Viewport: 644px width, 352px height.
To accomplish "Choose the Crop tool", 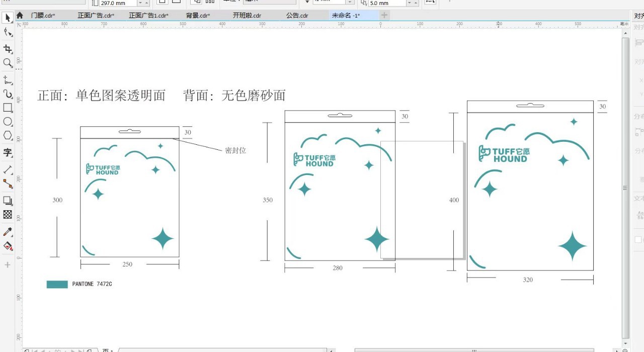I will click(x=8, y=49).
